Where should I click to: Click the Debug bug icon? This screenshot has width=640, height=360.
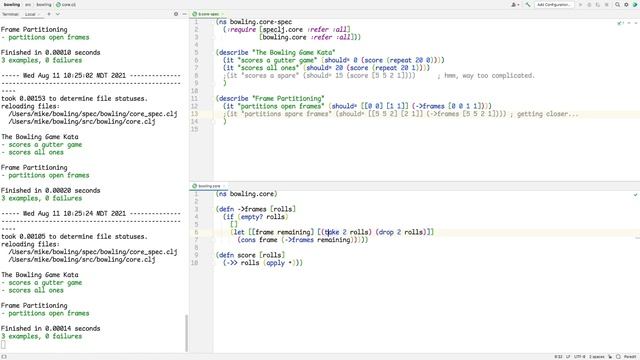589,4
